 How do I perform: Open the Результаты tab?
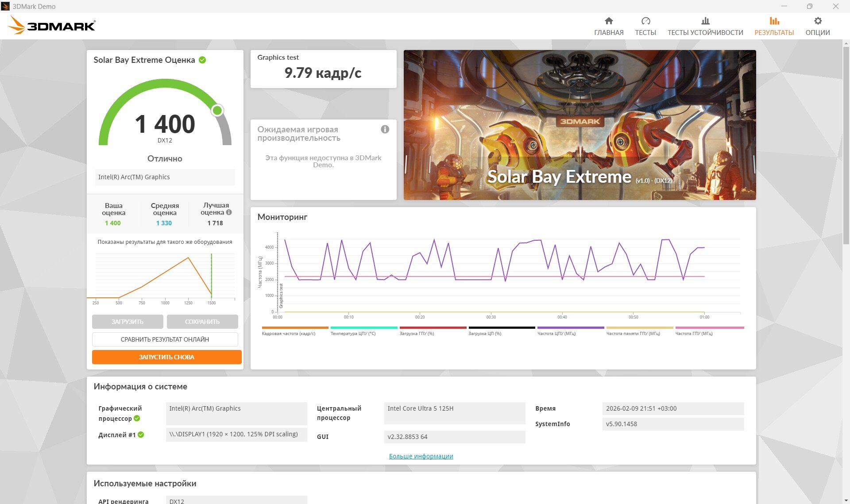[774, 26]
